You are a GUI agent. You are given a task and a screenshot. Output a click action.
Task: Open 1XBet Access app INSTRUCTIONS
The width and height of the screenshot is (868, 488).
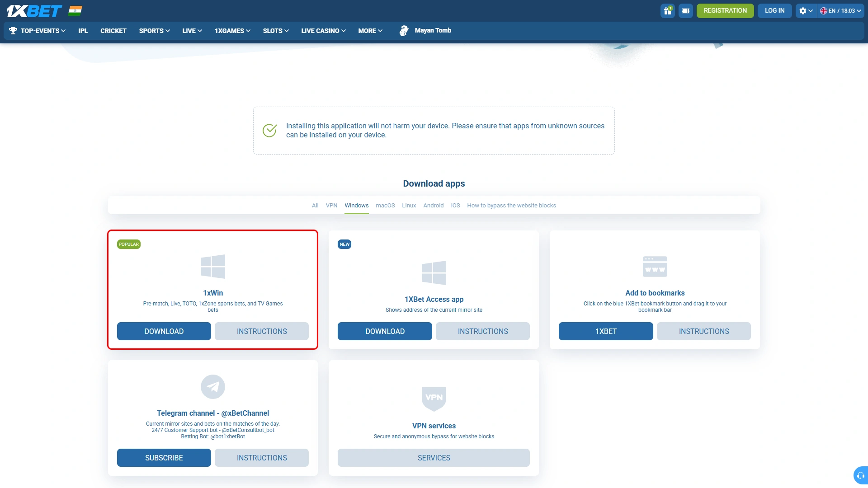[483, 331]
